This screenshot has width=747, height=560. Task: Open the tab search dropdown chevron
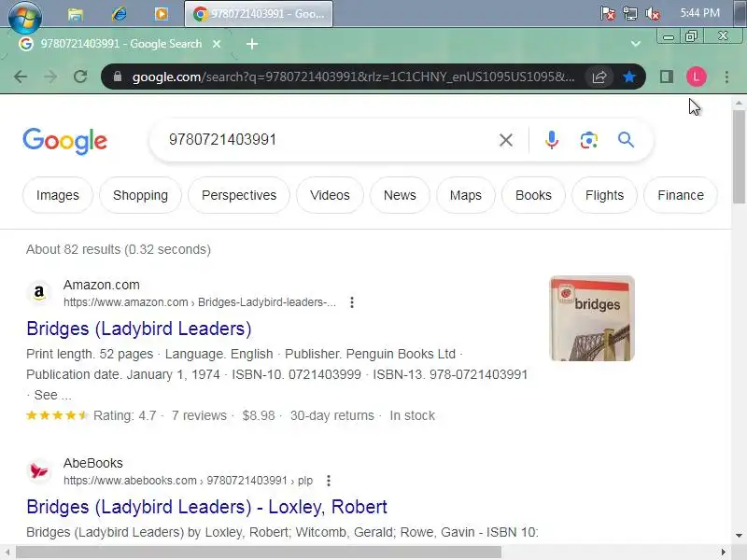click(636, 44)
